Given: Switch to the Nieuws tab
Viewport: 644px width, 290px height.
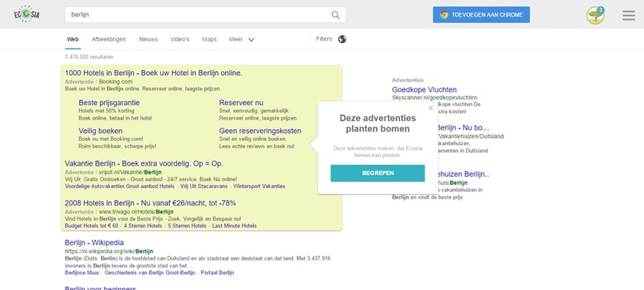Looking at the screenshot, I should tap(148, 39).
